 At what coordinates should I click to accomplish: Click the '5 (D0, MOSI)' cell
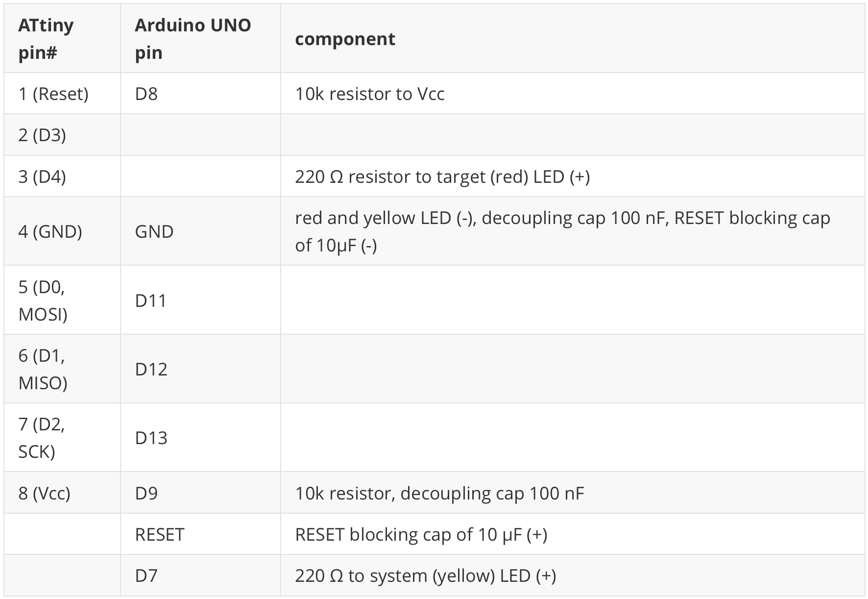click(x=43, y=300)
